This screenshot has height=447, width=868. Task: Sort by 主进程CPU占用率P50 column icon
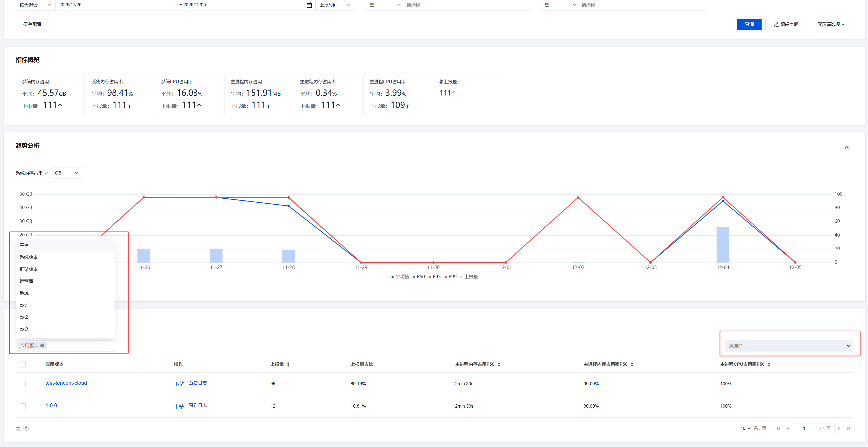pos(769,364)
